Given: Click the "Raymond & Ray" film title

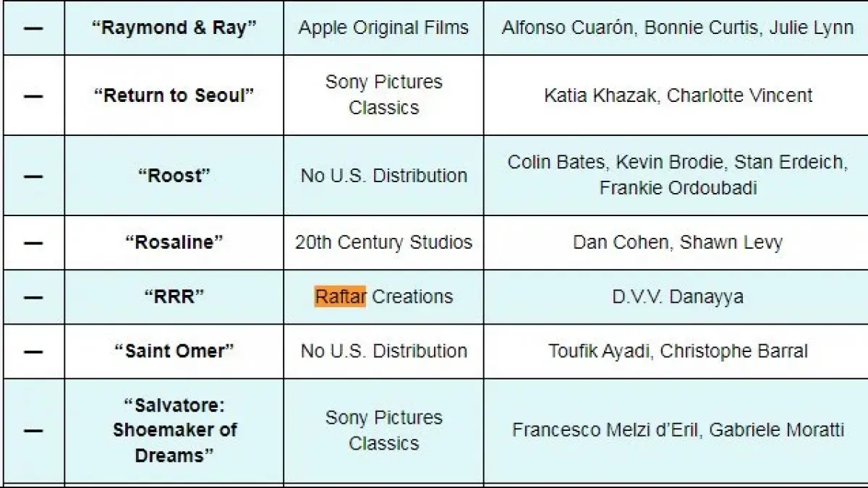Looking at the screenshot, I should (174, 28).
